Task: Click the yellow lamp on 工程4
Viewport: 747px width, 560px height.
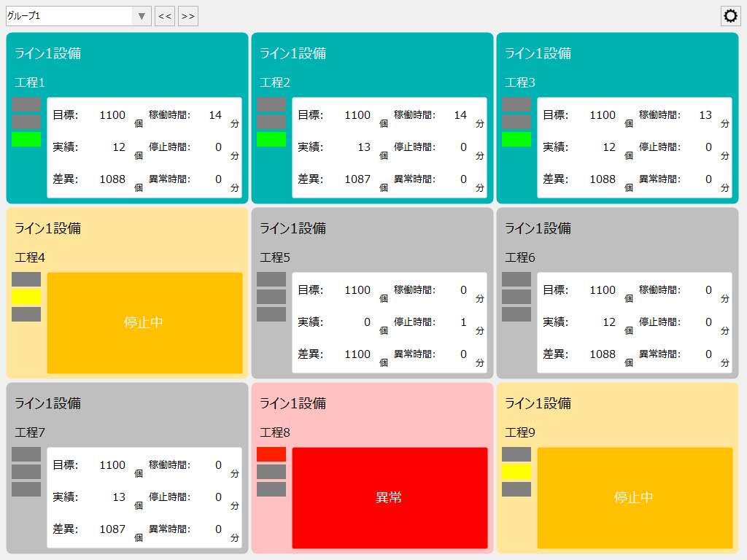Action: coord(25,297)
